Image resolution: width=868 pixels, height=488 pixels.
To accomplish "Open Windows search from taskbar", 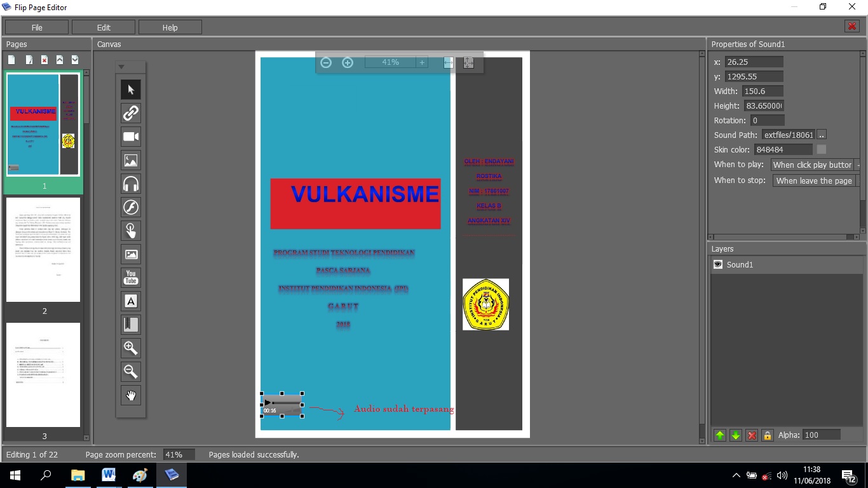I will (x=46, y=475).
